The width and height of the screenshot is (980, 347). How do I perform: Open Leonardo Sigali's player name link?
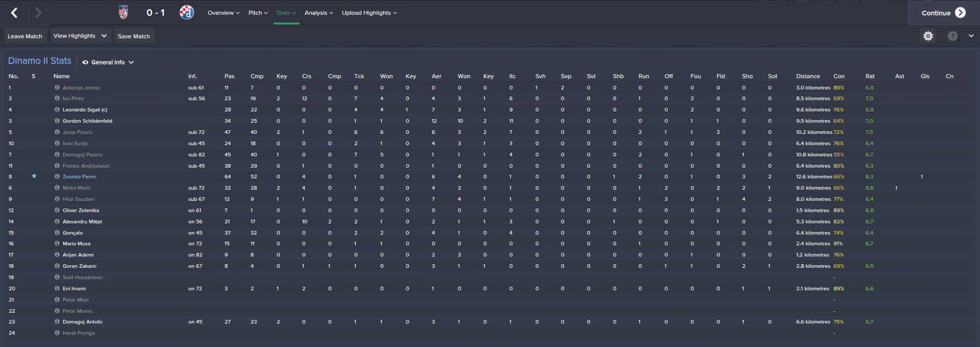(x=85, y=110)
